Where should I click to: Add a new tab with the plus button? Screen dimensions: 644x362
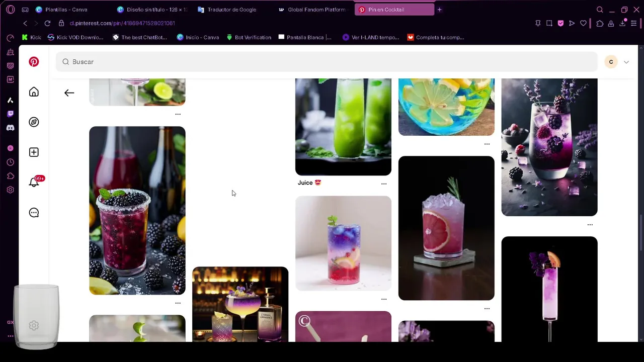(439, 10)
